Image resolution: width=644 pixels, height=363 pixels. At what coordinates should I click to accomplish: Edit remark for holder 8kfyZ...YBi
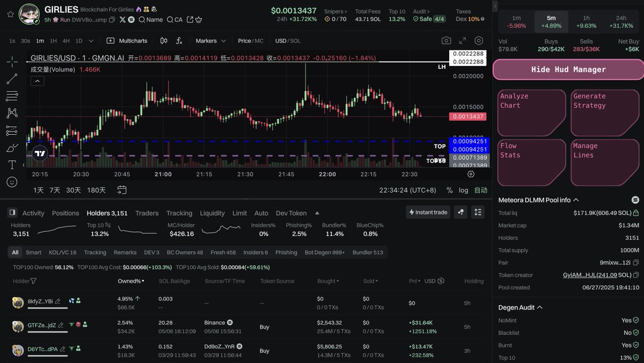(57, 301)
